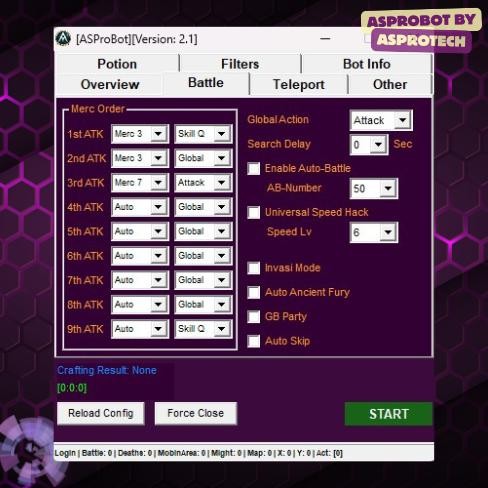Open the 1st ATK skill dropdown

point(203,134)
